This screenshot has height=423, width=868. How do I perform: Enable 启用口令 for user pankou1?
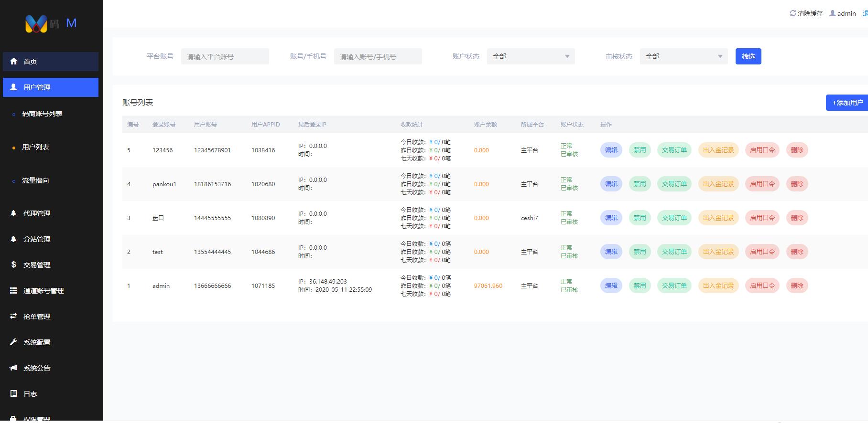pos(762,184)
